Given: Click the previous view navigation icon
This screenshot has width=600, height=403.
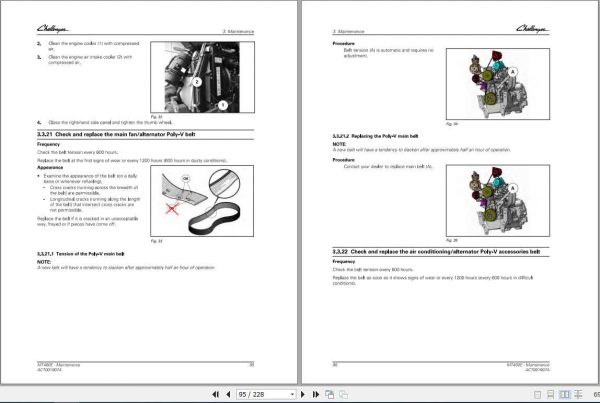Looking at the screenshot, I should (329, 394).
